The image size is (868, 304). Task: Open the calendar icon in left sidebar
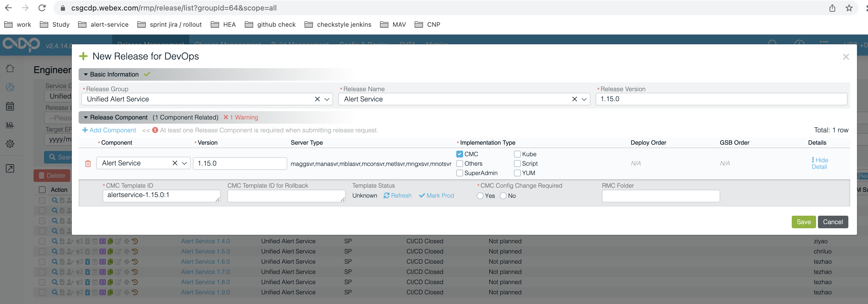(10, 106)
